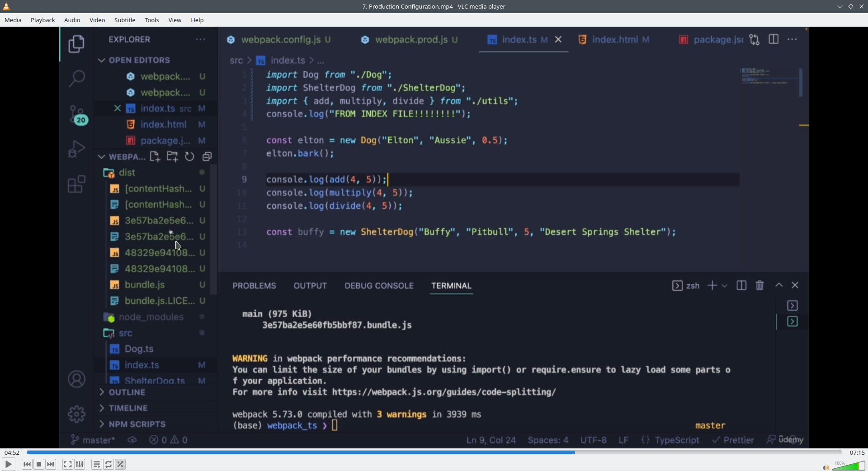The height and width of the screenshot is (471, 868).
Task: Click the New File icon in the explorer
Action: click(155, 157)
